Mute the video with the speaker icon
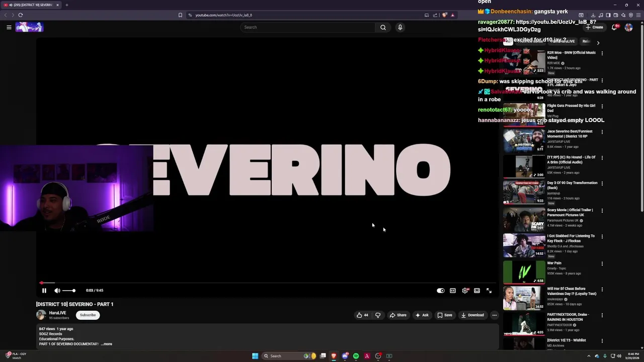This screenshot has width=644, height=362. (57, 291)
